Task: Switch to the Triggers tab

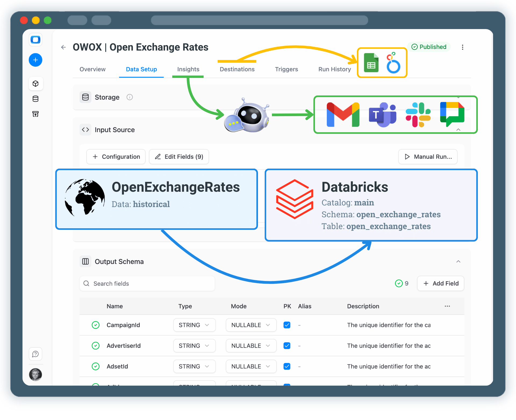Action: (286, 69)
